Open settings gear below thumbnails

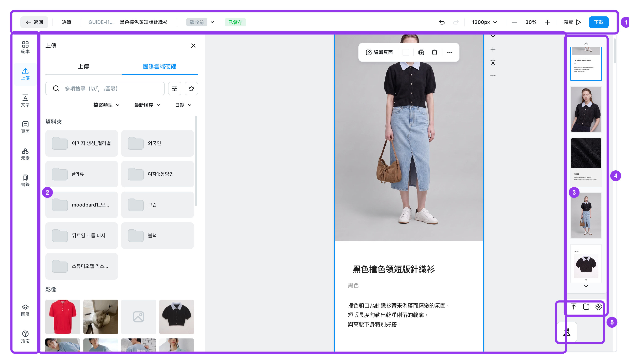pyautogui.click(x=598, y=307)
